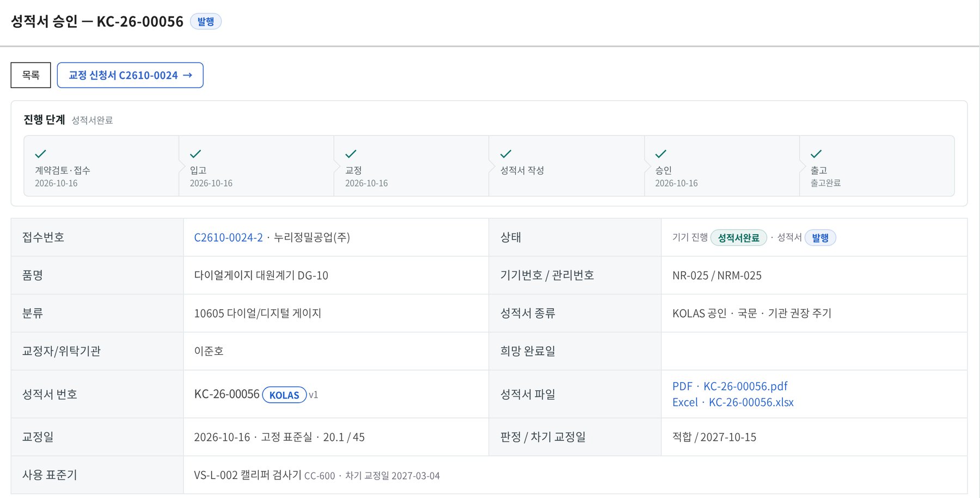Click the 성적서완료 status badge
The width and height of the screenshot is (980, 498).
click(x=738, y=238)
